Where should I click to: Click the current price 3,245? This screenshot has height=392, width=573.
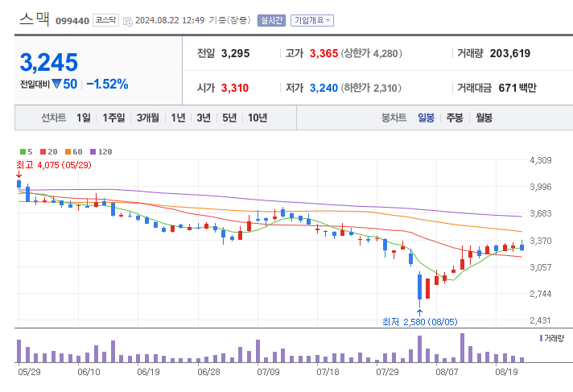click(49, 62)
